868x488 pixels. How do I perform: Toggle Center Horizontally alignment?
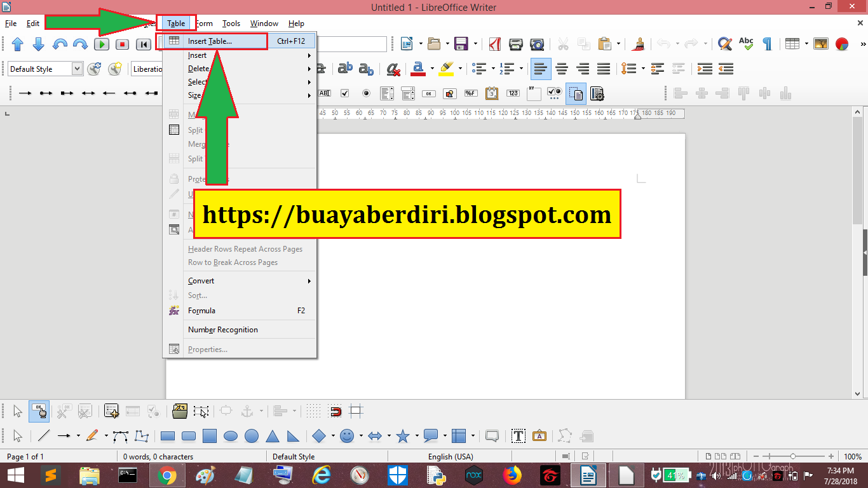[562, 69]
